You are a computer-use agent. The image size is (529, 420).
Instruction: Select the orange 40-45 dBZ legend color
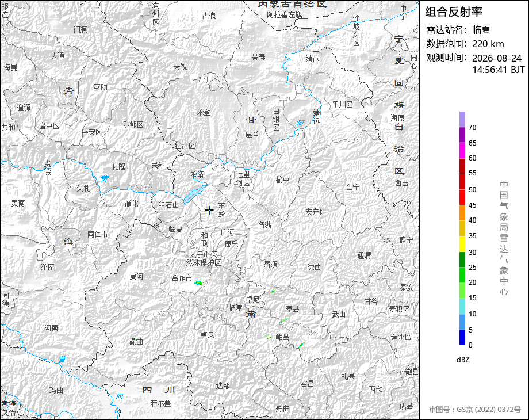pos(462,213)
